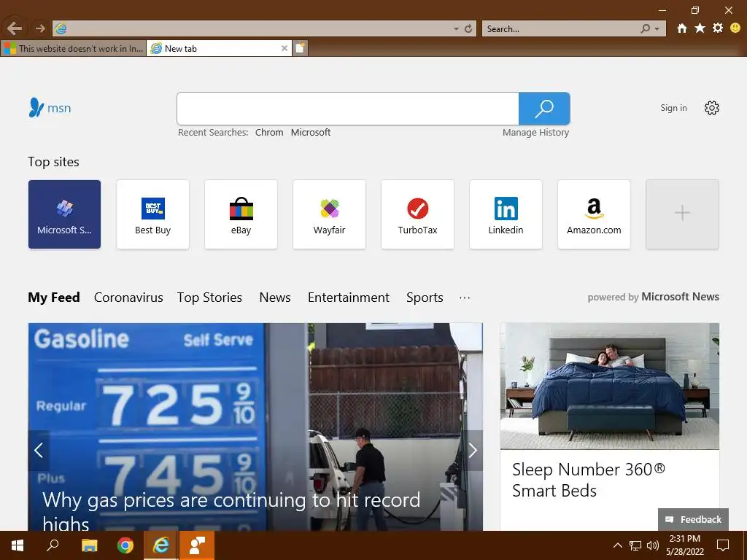Open the Amazon.com top site tile
747x560 pixels.
(594, 214)
